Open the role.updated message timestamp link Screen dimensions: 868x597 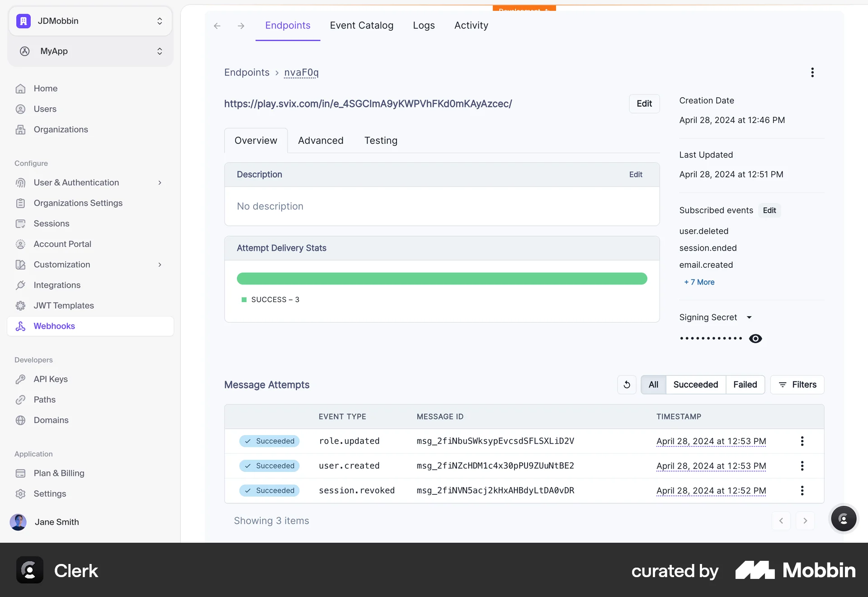pos(711,441)
